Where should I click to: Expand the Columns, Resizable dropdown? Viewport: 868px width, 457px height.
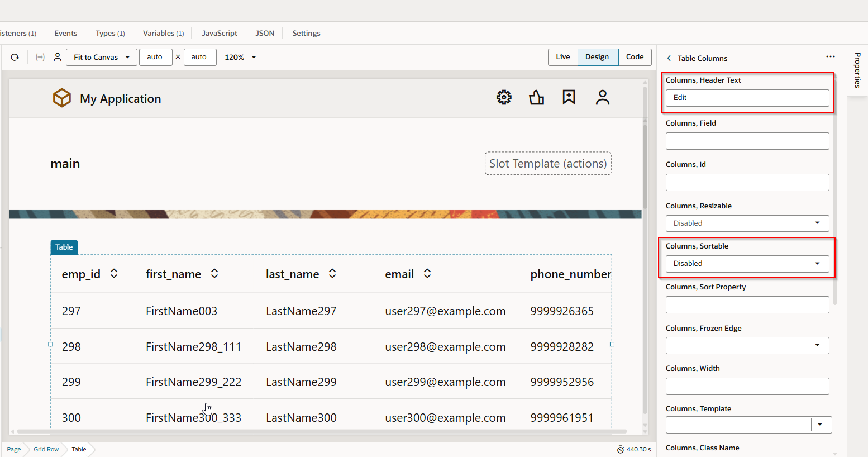coord(817,223)
